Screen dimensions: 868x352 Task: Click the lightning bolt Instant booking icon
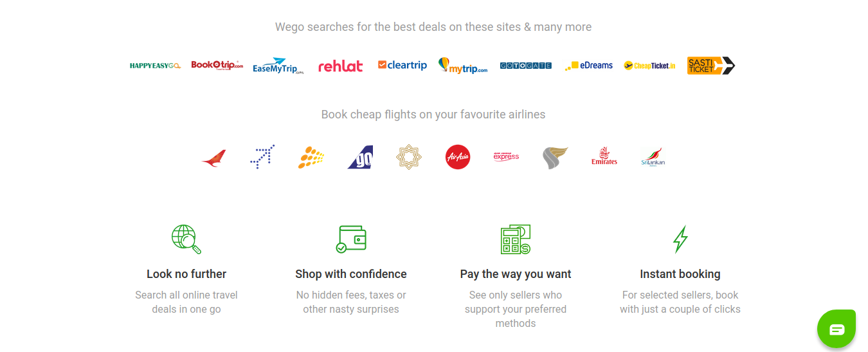(x=680, y=239)
